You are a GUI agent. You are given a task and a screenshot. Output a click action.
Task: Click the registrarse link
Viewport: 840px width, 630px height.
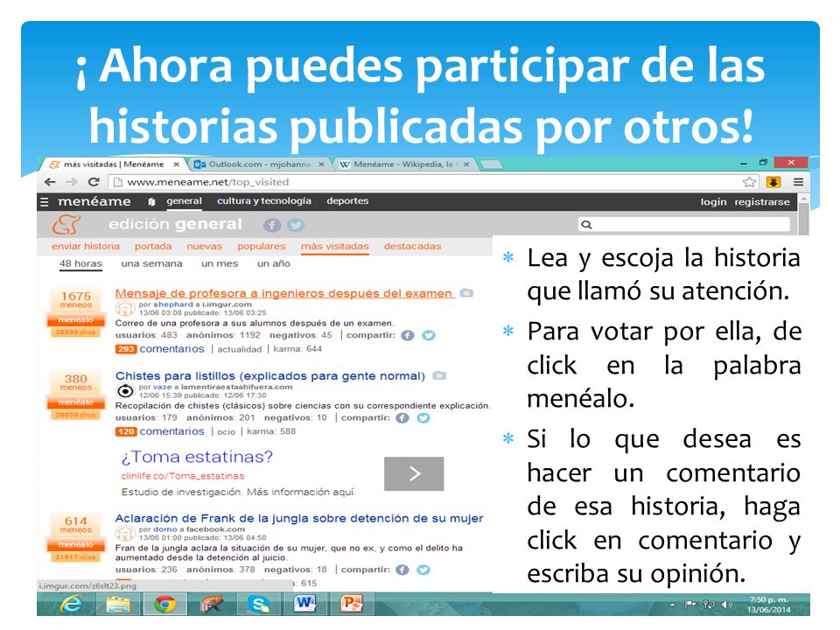tap(762, 202)
